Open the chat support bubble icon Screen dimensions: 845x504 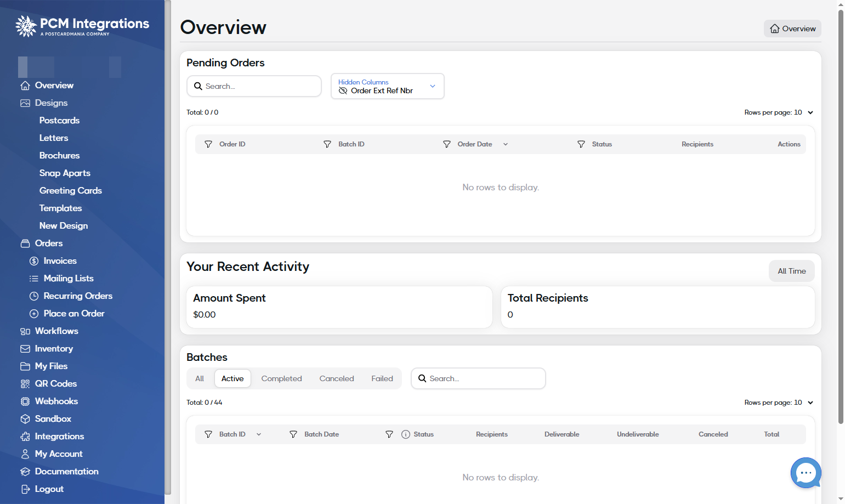click(806, 473)
